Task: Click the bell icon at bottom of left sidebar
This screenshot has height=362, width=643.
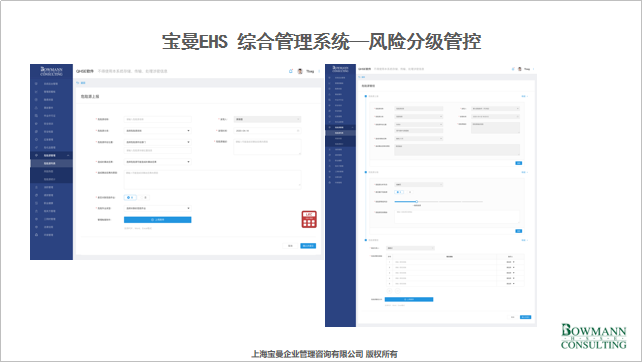Action: [x=36, y=235]
